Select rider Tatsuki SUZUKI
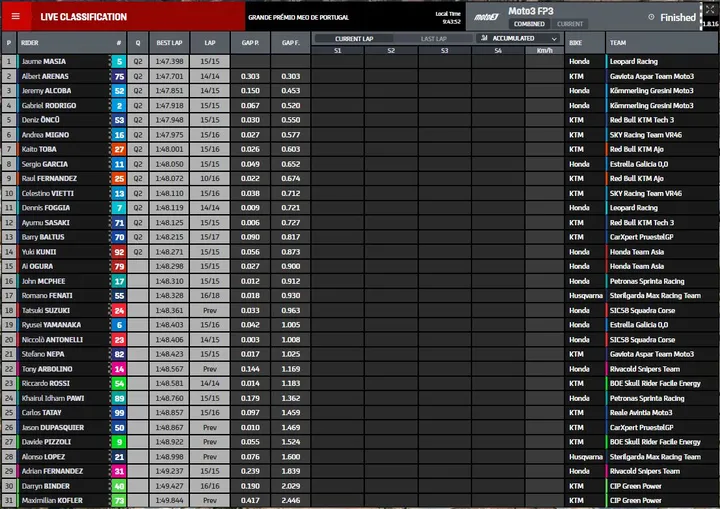 (x=45, y=310)
